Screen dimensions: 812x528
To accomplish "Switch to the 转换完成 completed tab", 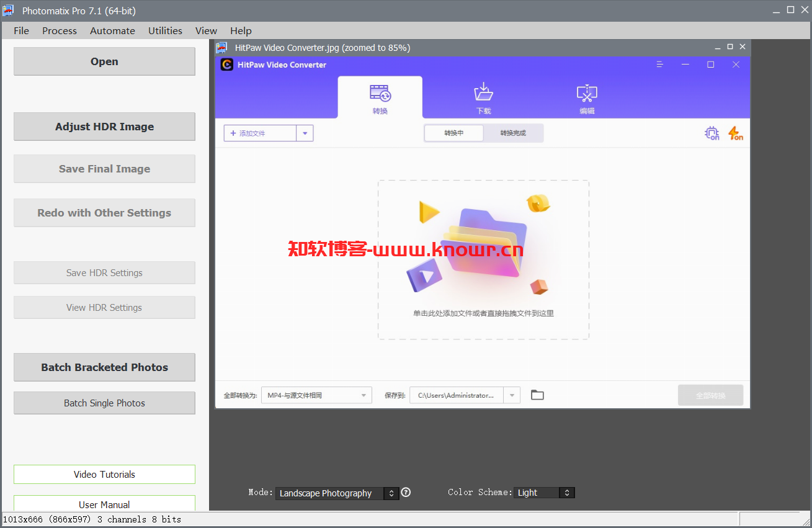I will (x=513, y=133).
